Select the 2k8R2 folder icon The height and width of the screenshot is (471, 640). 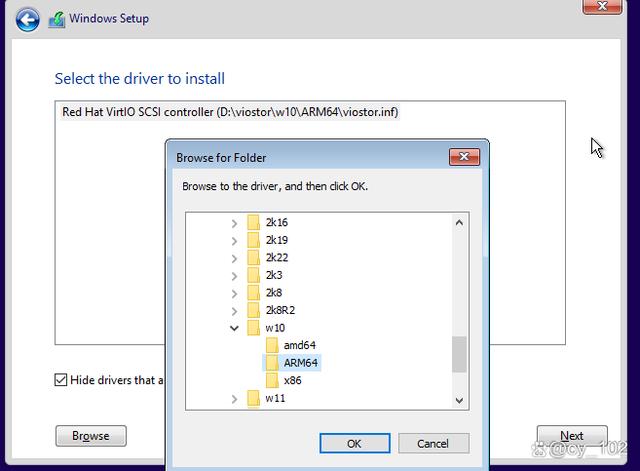click(253, 311)
